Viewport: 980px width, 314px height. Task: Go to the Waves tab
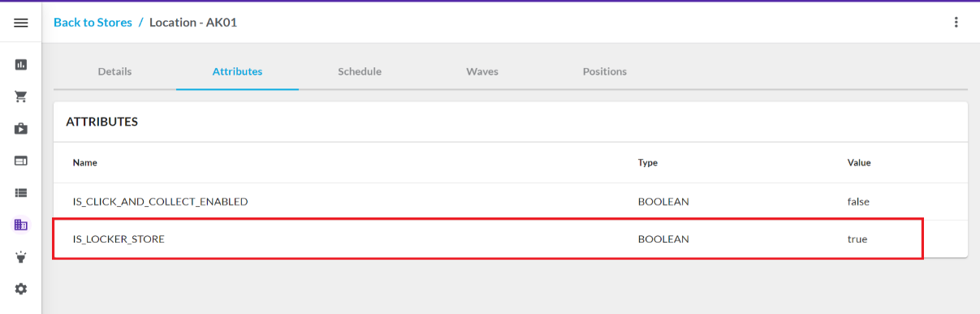point(482,71)
